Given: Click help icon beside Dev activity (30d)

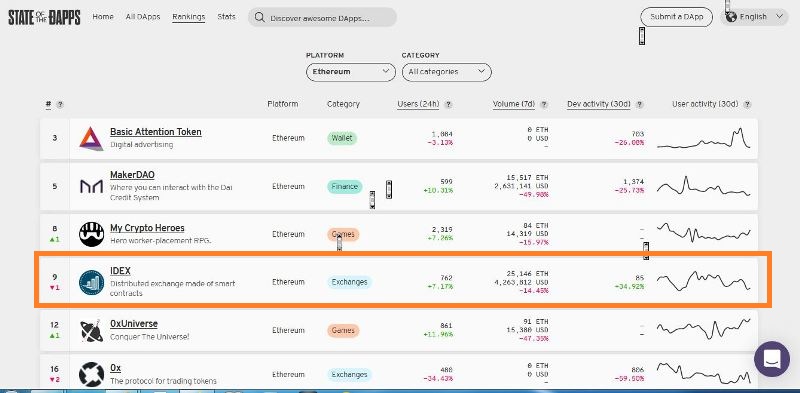Looking at the screenshot, I should 639,105.
